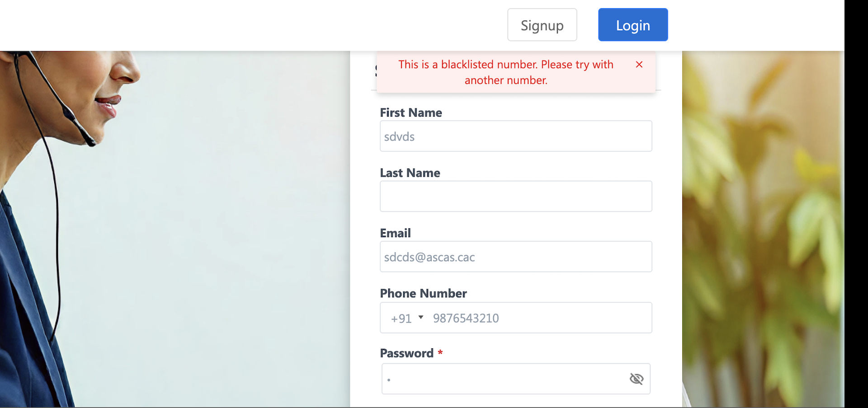The height and width of the screenshot is (408, 868).
Task: Edit the Email field with sdcds@ascas.cac
Action: [515, 257]
